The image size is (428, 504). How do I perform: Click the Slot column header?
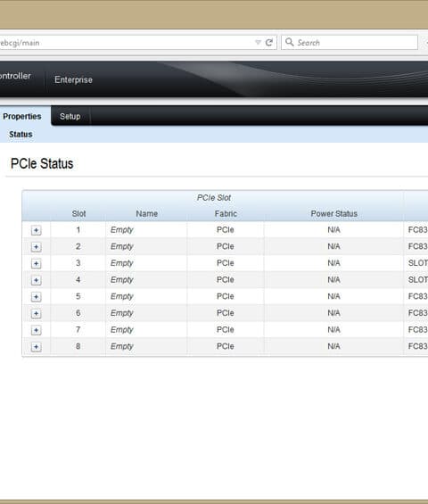click(x=78, y=214)
